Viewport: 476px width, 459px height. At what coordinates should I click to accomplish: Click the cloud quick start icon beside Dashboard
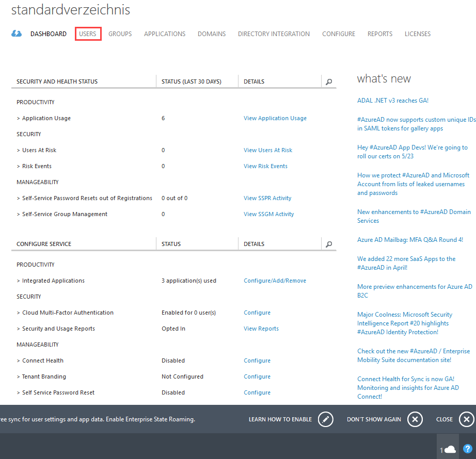coord(17,34)
